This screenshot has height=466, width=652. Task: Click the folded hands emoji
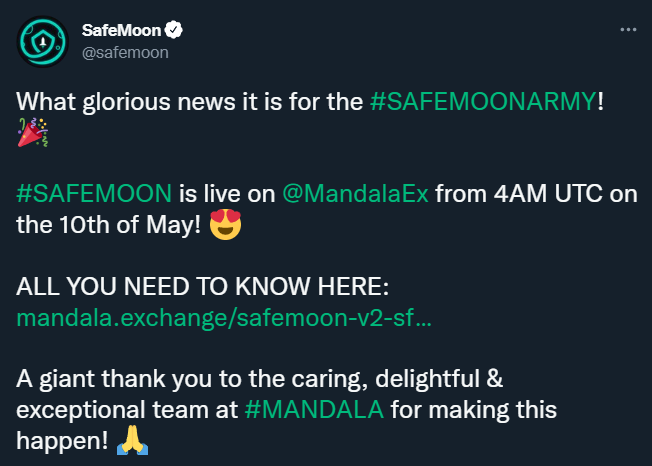[x=132, y=440]
